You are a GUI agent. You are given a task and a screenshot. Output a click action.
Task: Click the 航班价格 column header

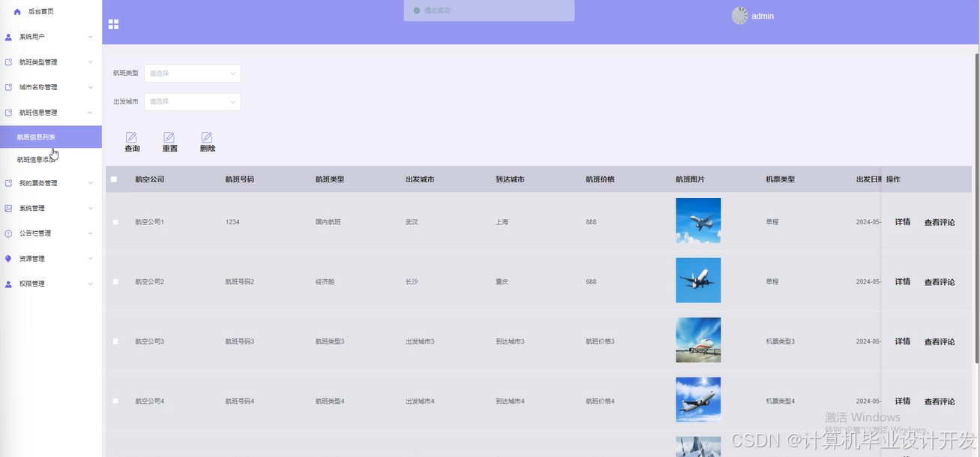click(x=600, y=179)
